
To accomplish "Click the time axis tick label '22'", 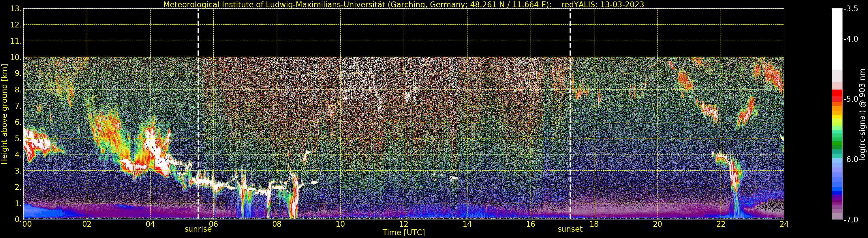I will (721, 224).
